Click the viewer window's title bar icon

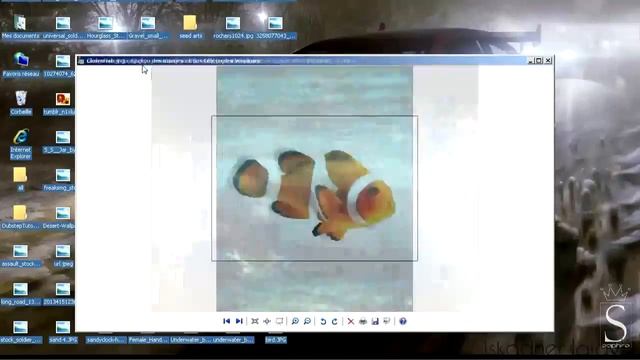click(81, 61)
